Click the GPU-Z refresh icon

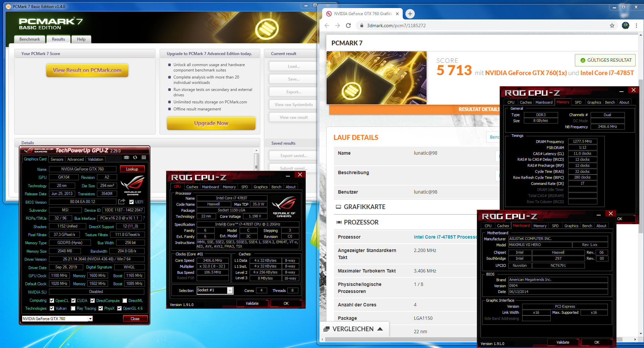tap(135, 157)
